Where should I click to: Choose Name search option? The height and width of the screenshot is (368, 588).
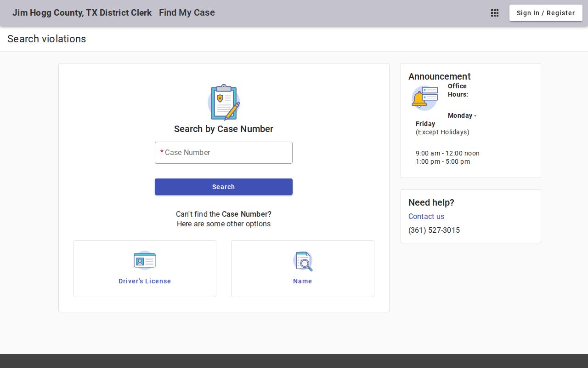pyautogui.click(x=303, y=269)
